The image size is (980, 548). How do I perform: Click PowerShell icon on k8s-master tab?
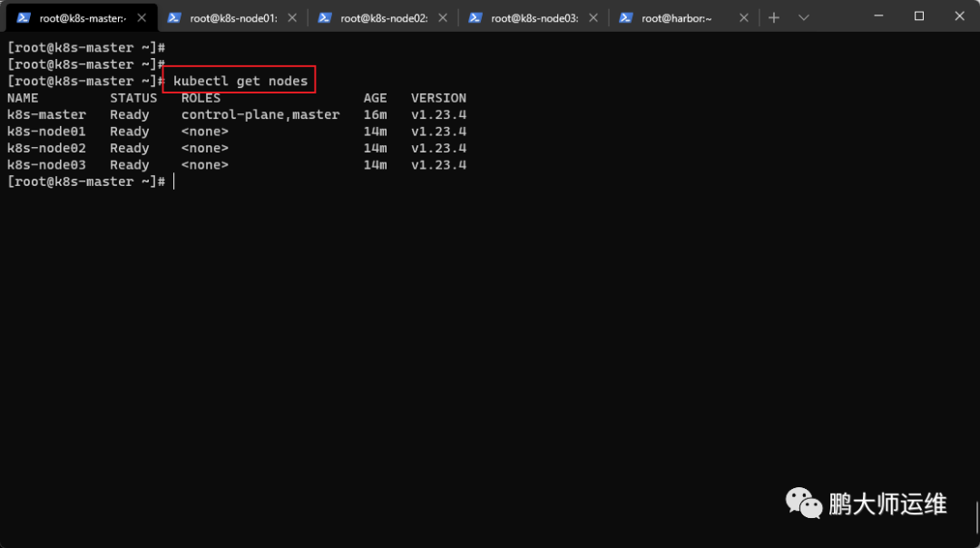(24, 18)
